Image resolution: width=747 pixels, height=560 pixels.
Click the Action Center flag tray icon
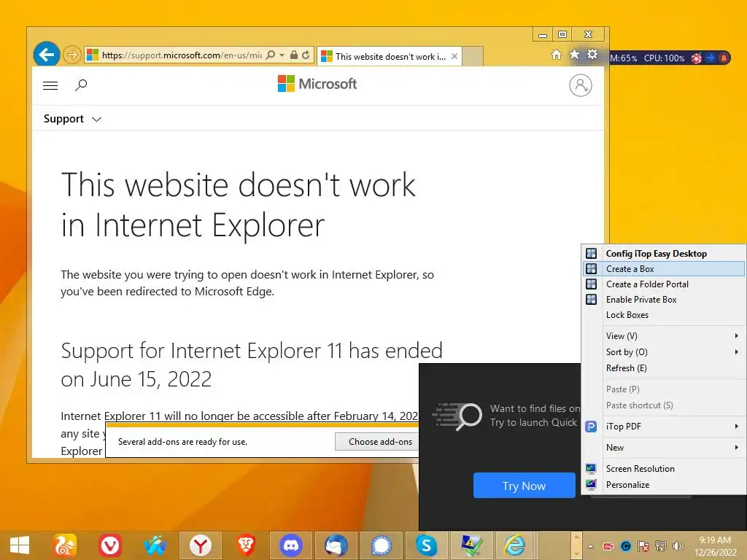tap(643, 546)
